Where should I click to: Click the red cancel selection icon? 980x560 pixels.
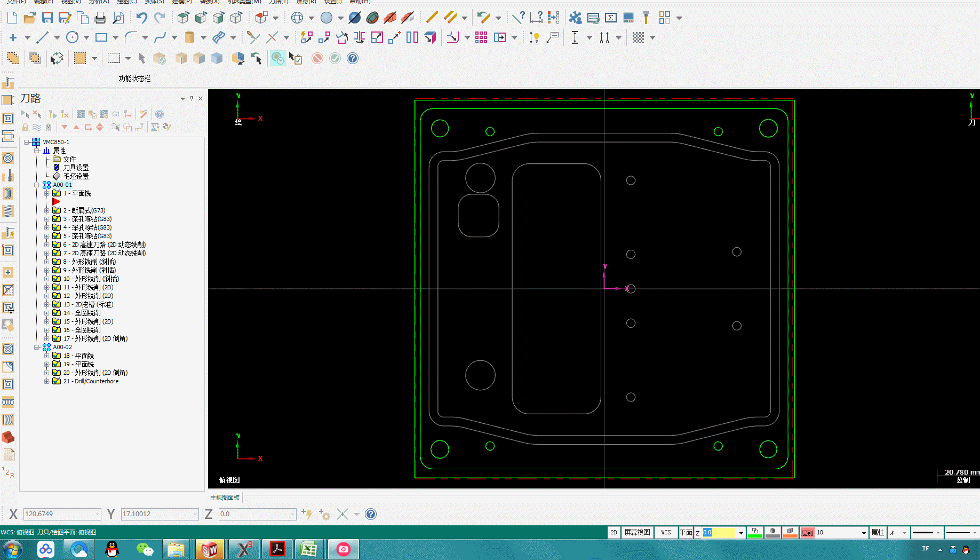pyautogui.click(x=317, y=58)
